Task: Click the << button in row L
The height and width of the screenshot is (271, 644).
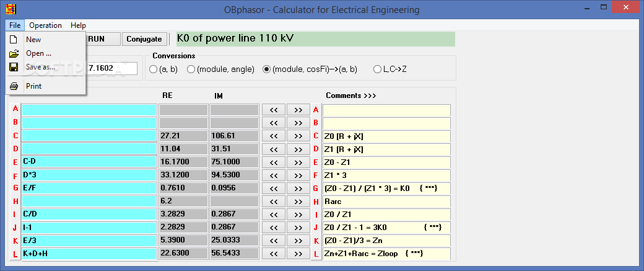Action: coord(274,254)
